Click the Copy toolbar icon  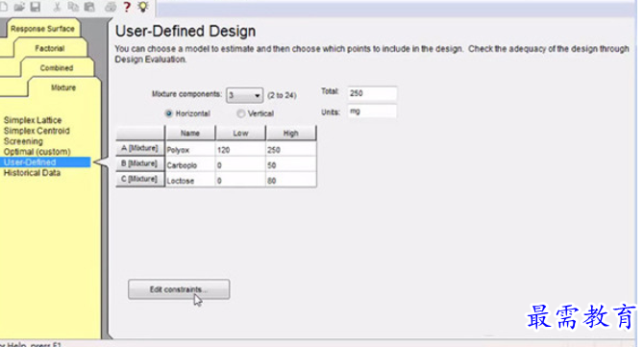pyautogui.click(x=73, y=7)
